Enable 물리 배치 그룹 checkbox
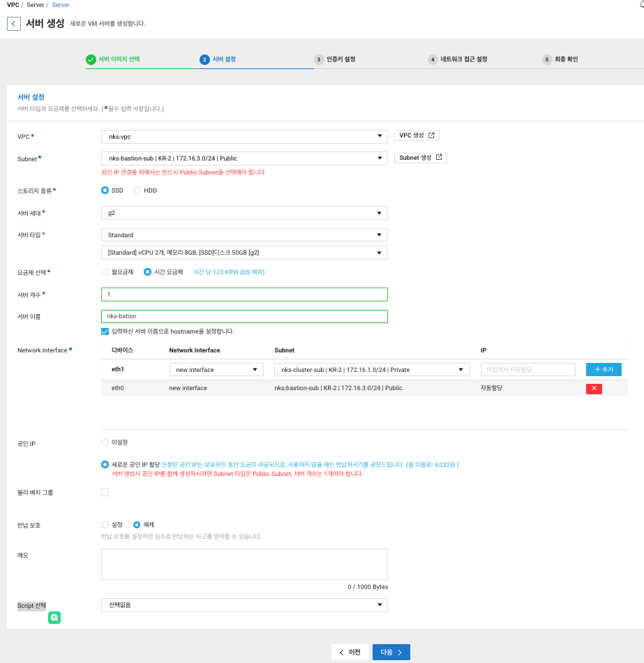The height and width of the screenshot is (663, 644). [105, 492]
